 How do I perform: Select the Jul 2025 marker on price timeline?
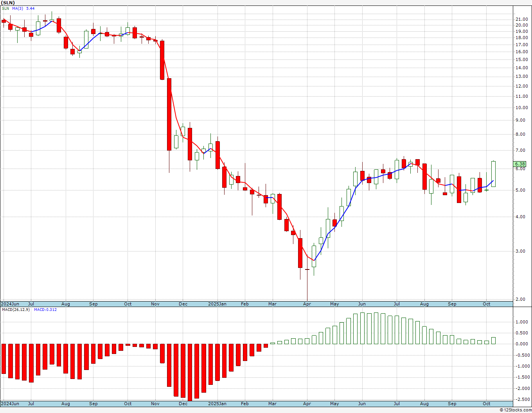coord(397,304)
